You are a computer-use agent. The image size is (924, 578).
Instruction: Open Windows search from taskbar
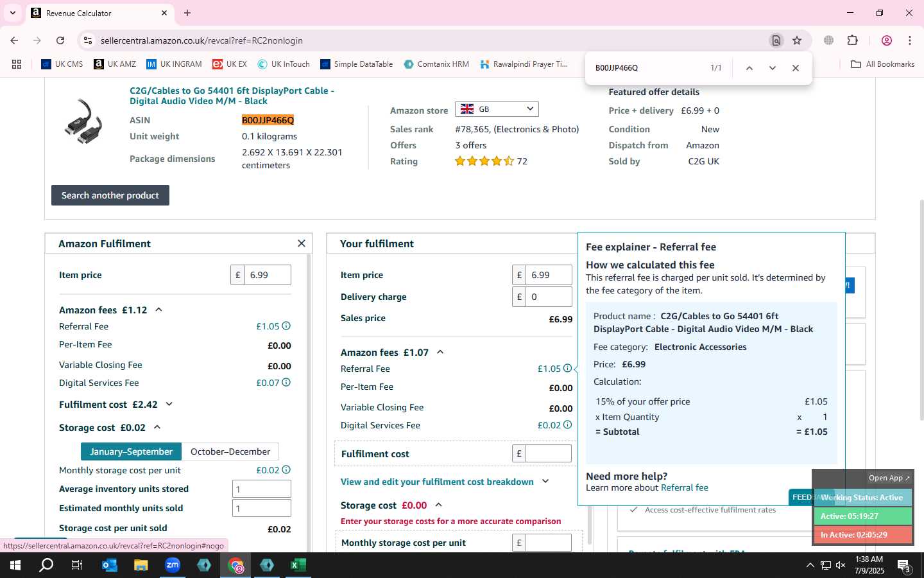pos(46,565)
